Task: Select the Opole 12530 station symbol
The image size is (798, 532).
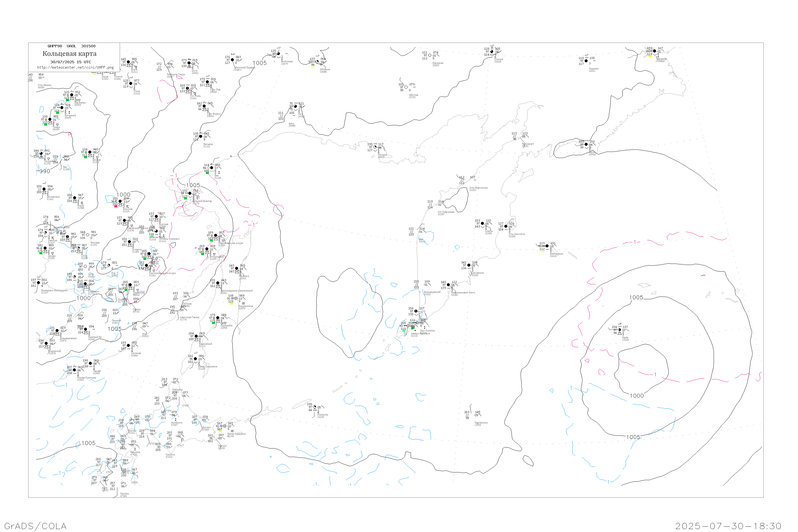Action: pyautogui.click(x=620, y=330)
